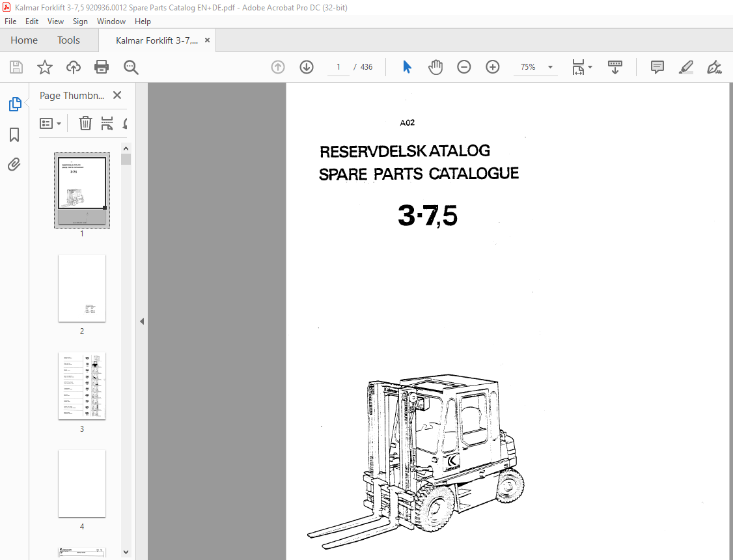The image size is (733, 560).
Task: Open the Window menu
Action: point(111,21)
